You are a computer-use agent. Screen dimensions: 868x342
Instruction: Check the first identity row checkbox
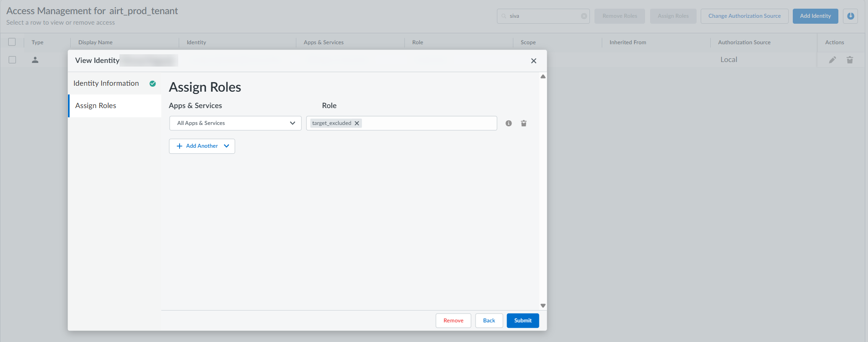pyautogui.click(x=12, y=60)
